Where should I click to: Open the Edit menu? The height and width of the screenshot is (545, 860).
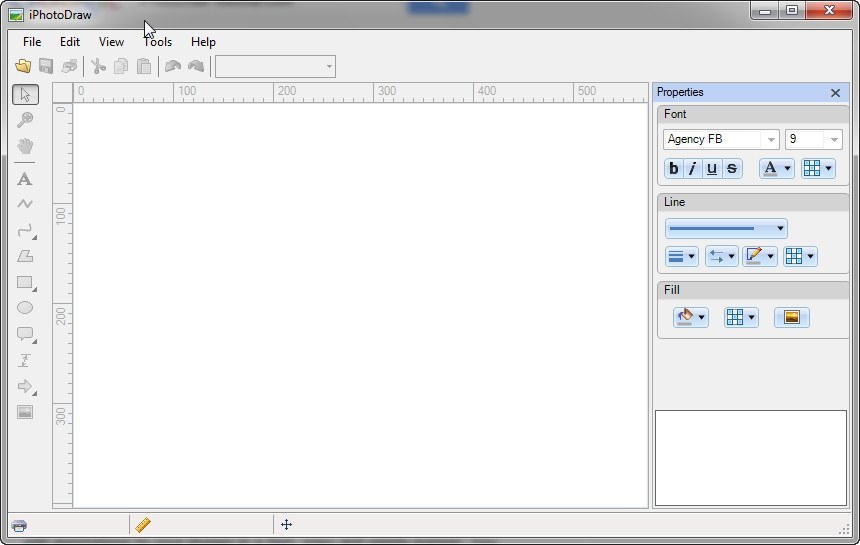click(x=70, y=42)
